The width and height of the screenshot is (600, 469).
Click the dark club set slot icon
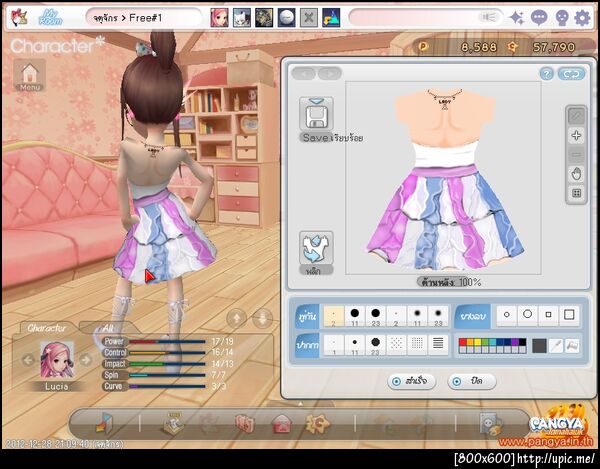point(264,18)
